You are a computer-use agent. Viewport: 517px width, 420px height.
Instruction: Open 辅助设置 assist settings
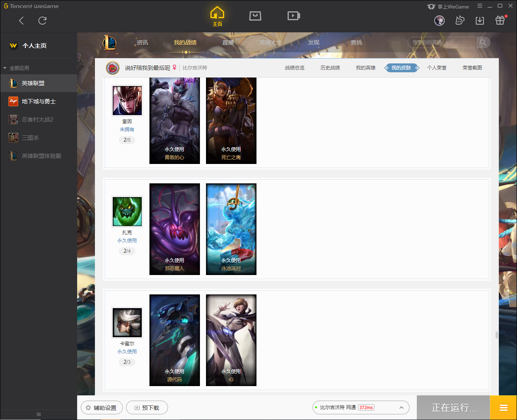tap(102, 408)
